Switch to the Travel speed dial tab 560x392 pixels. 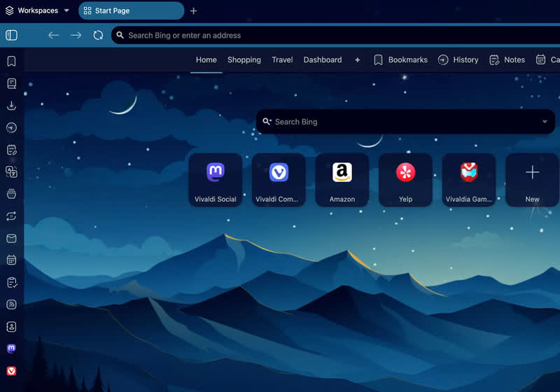tap(282, 60)
